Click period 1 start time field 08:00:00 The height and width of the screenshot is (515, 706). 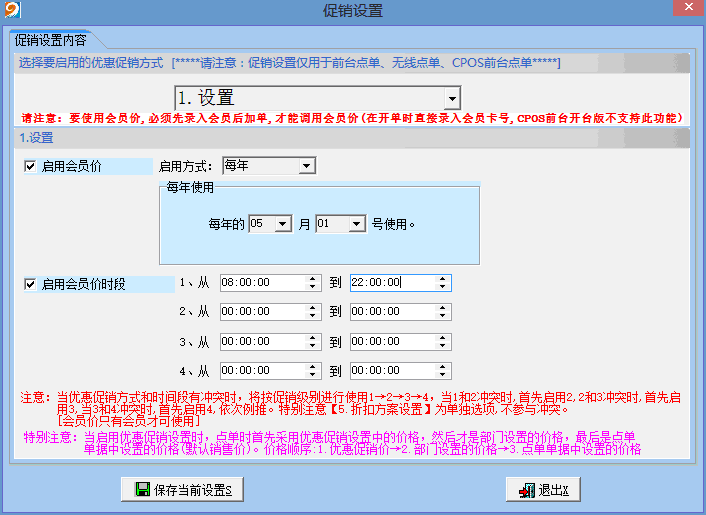tap(262, 283)
